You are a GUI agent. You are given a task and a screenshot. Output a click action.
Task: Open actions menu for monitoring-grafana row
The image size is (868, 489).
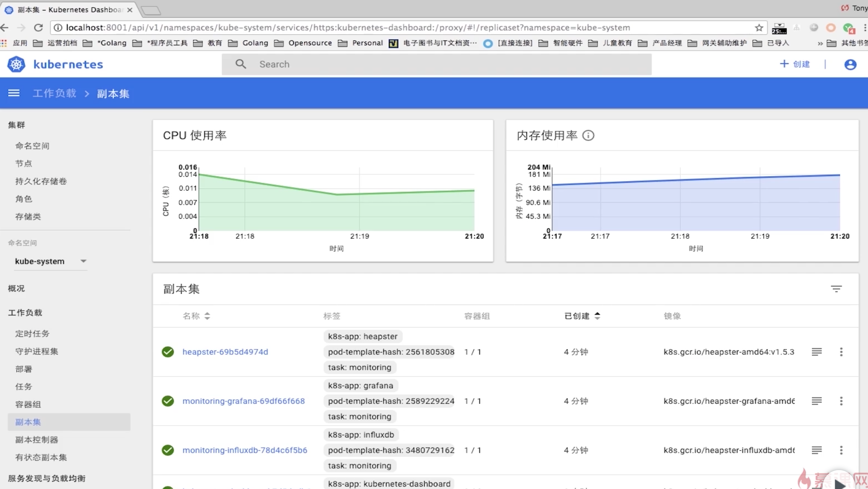click(841, 401)
